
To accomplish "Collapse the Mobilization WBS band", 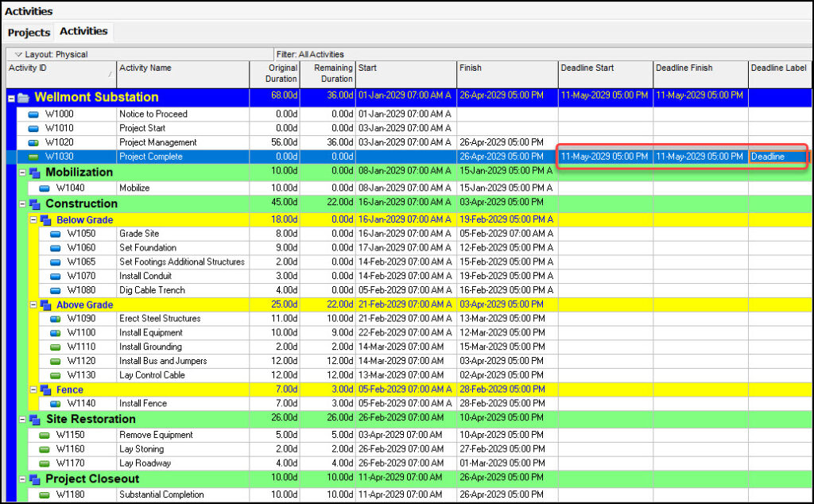I will (x=22, y=173).
